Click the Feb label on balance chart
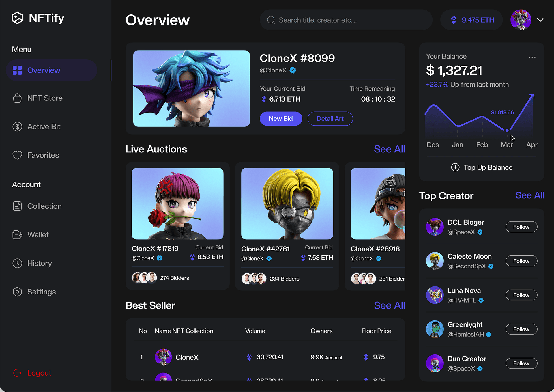 [482, 145]
